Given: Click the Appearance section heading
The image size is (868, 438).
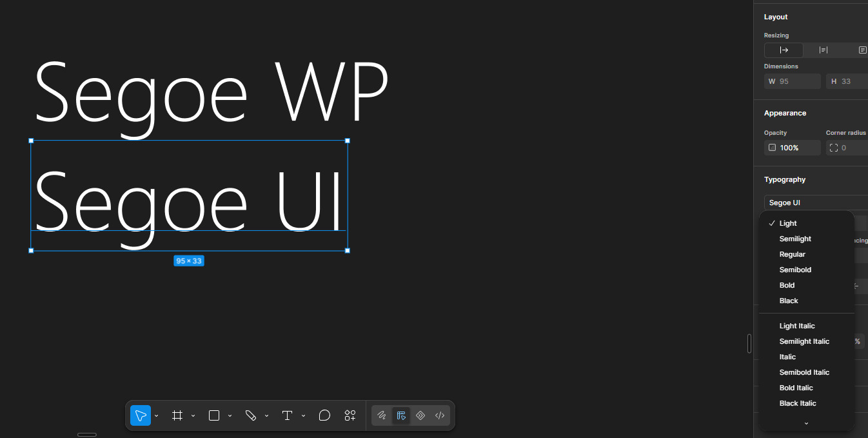Looking at the screenshot, I should (x=785, y=113).
